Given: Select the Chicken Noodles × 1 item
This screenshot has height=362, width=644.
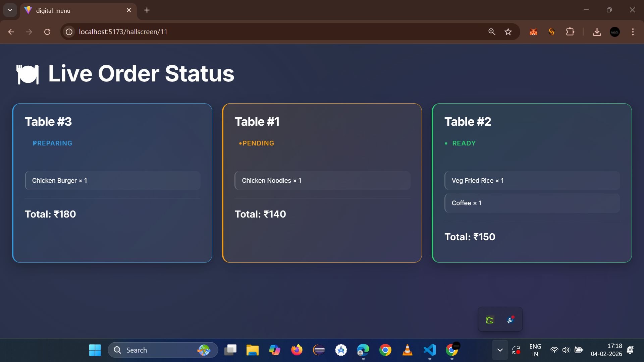Looking at the screenshot, I should tap(322, 181).
